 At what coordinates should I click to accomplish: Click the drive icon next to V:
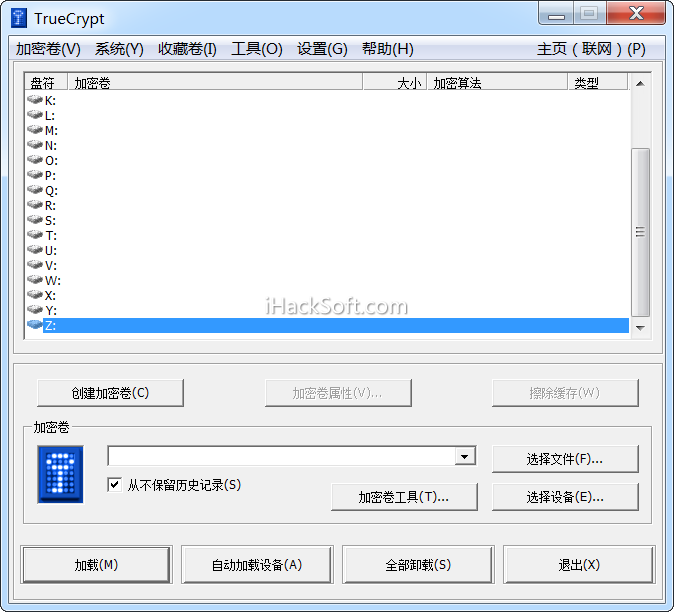pos(34,265)
